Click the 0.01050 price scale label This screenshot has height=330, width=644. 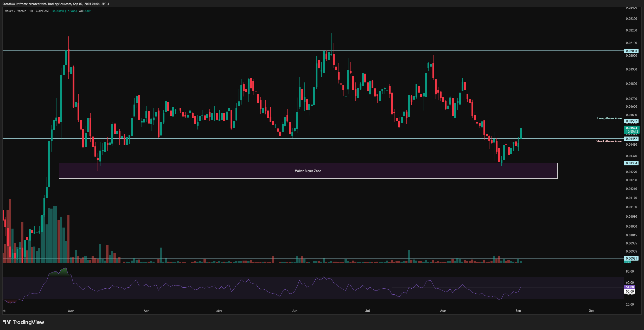[632, 227]
